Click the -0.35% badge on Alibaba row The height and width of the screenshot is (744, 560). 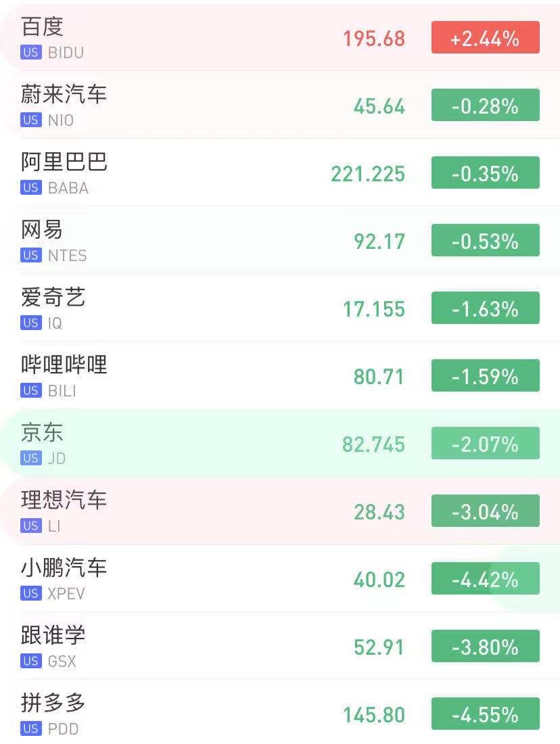tap(485, 173)
